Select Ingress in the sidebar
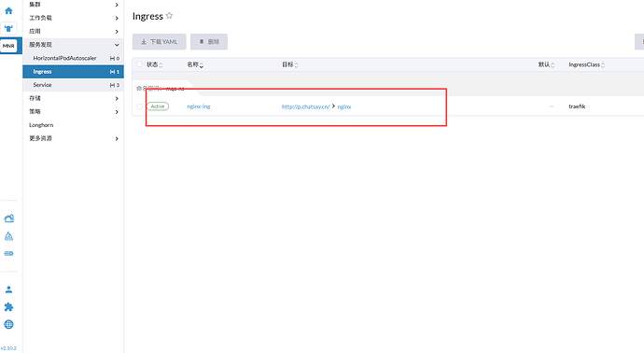This screenshot has width=644, height=353. tap(73, 72)
